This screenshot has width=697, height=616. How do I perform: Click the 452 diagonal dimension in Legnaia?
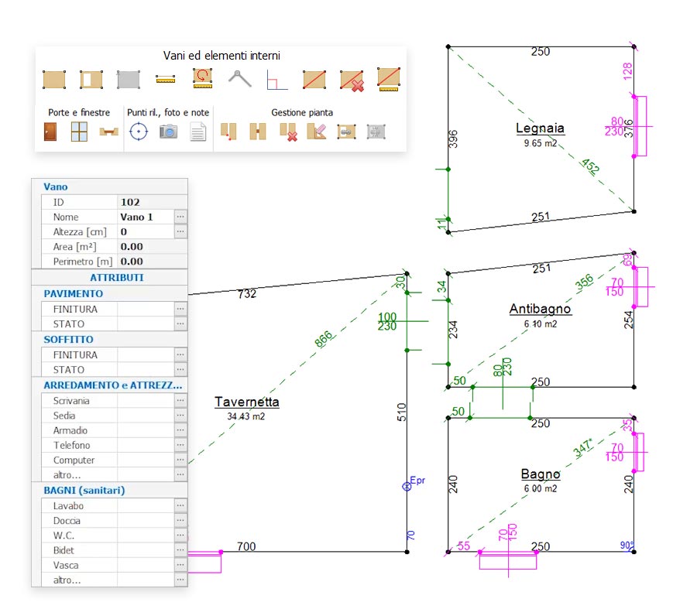(590, 166)
